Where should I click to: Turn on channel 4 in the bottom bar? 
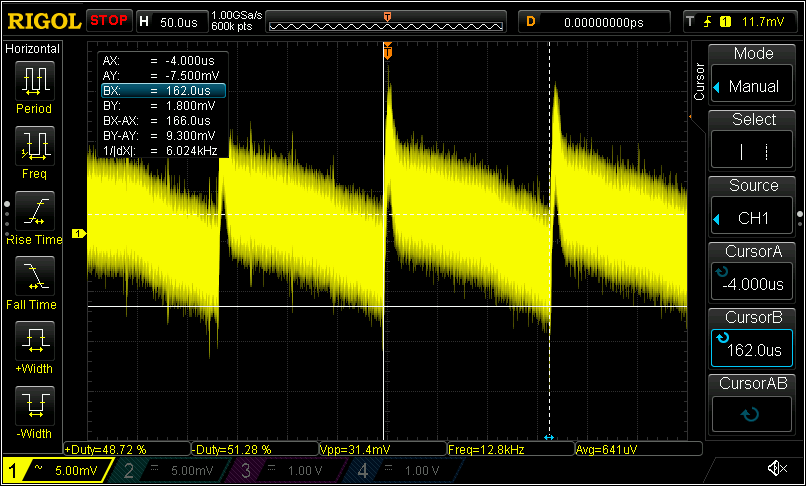398,470
